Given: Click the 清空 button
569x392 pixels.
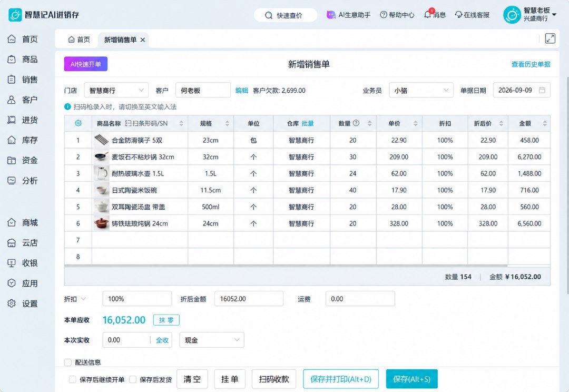Looking at the screenshot, I should [192, 379].
